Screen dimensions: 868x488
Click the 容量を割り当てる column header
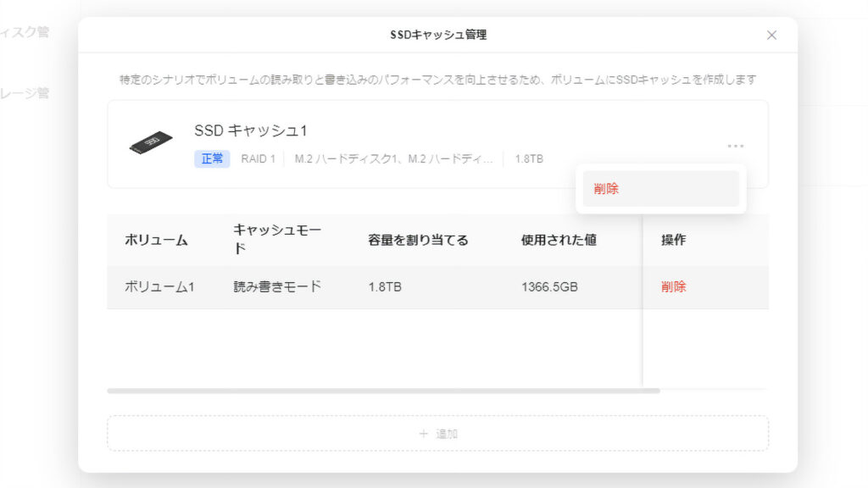[x=418, y=240]
